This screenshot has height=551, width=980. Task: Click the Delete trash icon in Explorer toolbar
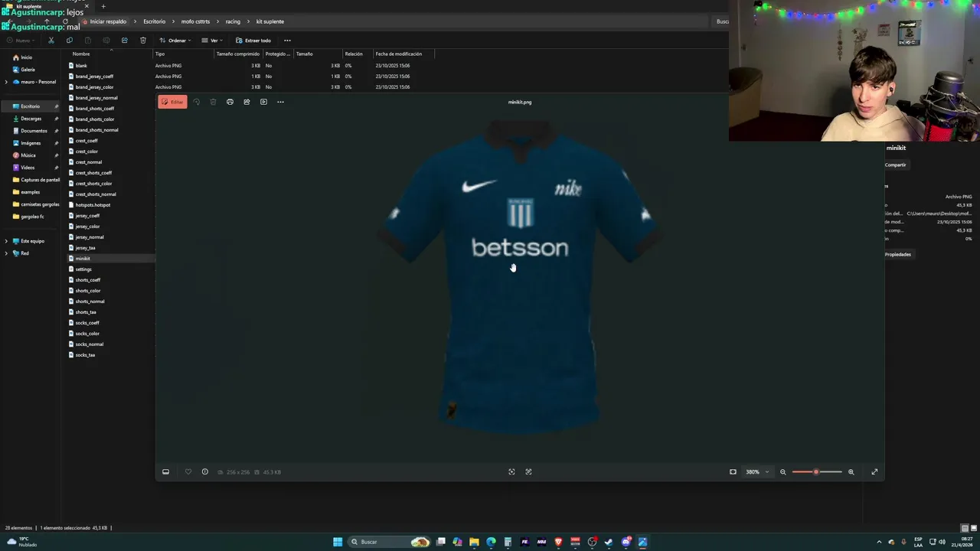click(142, 41)
